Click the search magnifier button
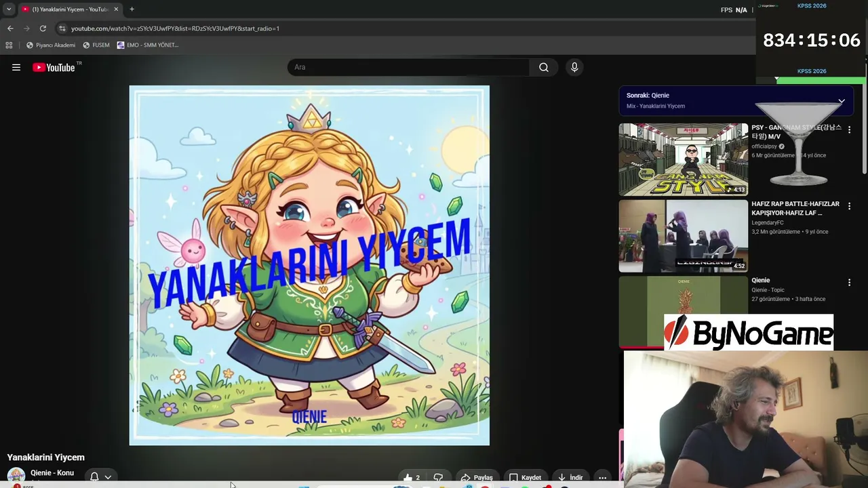 543,67
